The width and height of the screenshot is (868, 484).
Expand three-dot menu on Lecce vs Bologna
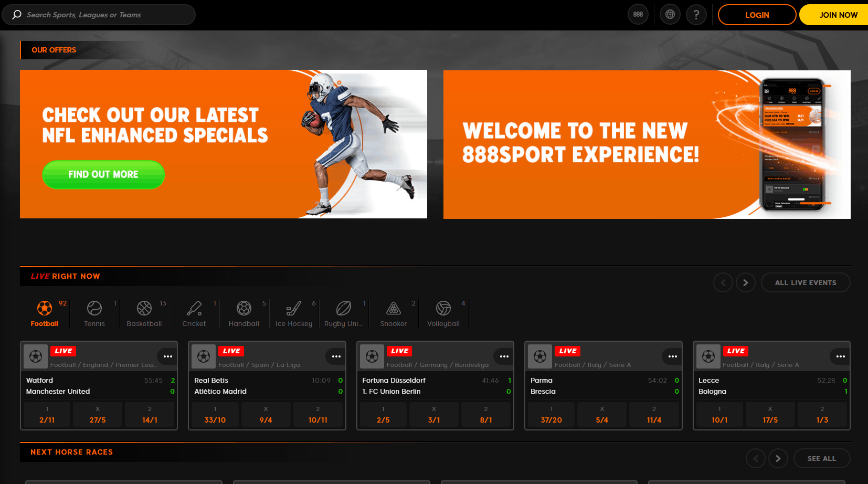point(840,356)
